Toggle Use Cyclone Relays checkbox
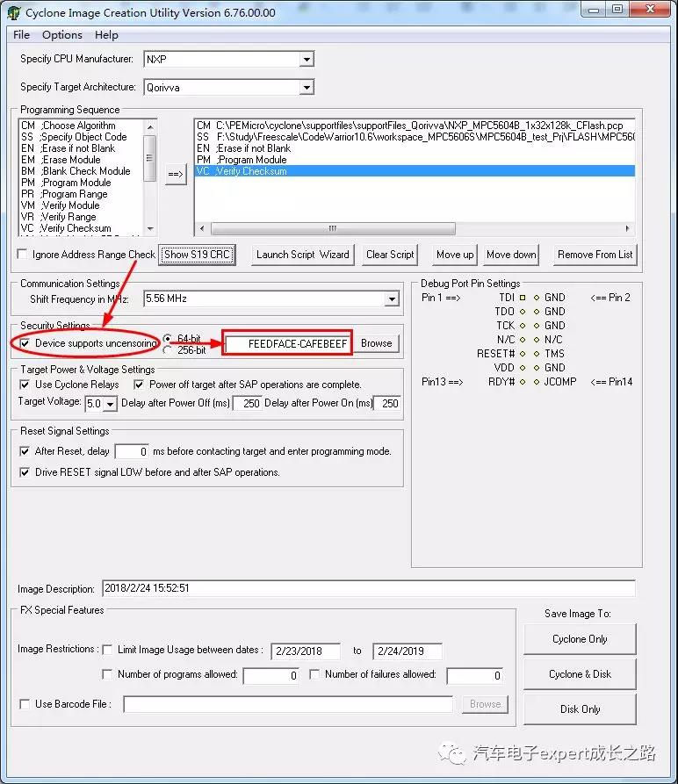This screenshot has height=784, width=678. [25, 385]
